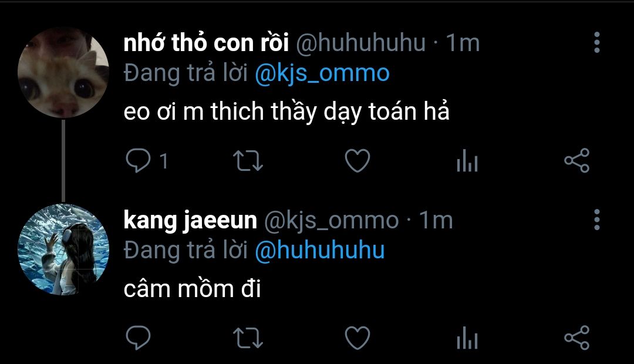Image resolution: width=634 pixels, height=364 pixels.
Task: Reply to kang jaeeun's tweet
Action: coord(139,338)
